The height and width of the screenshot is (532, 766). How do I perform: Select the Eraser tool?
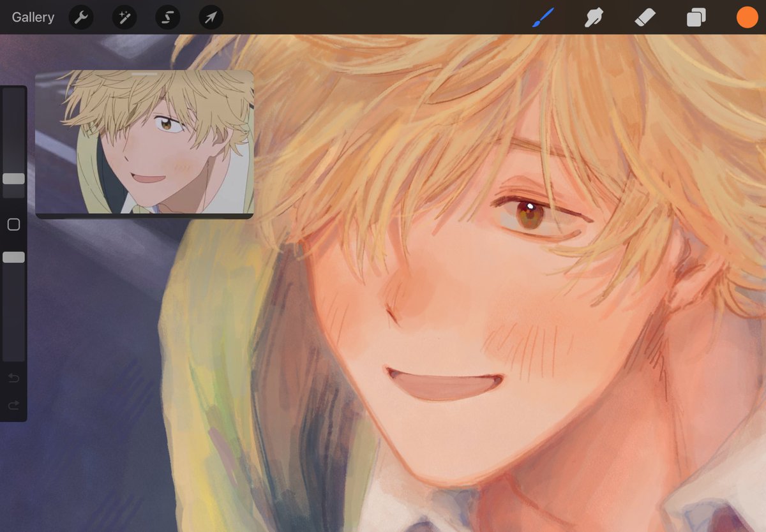tap(645, 17)
